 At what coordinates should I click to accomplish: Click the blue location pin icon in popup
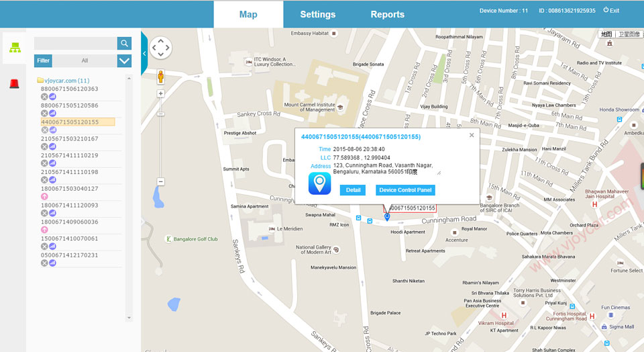tap(319, 183)
